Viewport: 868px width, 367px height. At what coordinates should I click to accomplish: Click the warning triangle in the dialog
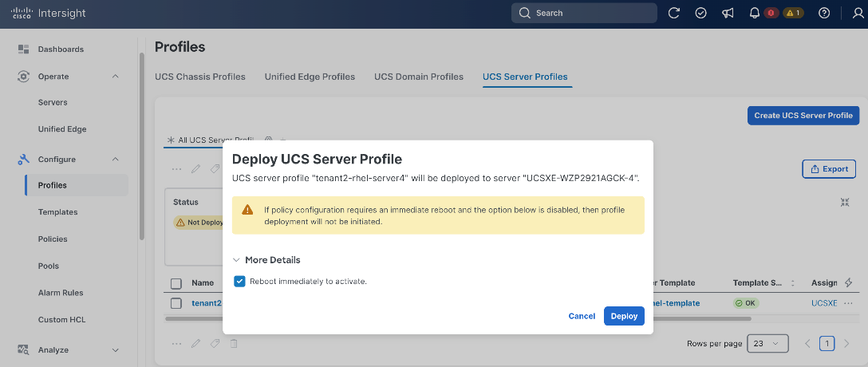pyautogui.click(x=247, y=210)
